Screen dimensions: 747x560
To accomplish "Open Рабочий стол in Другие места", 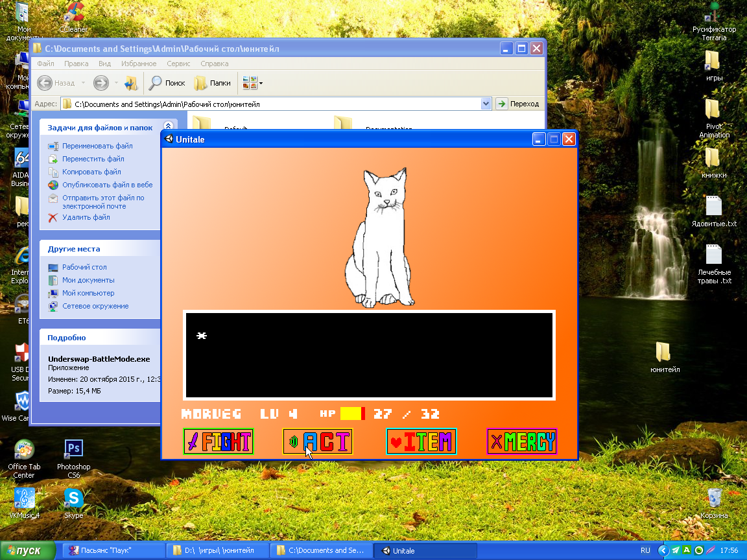I will [x=84, y=267].
